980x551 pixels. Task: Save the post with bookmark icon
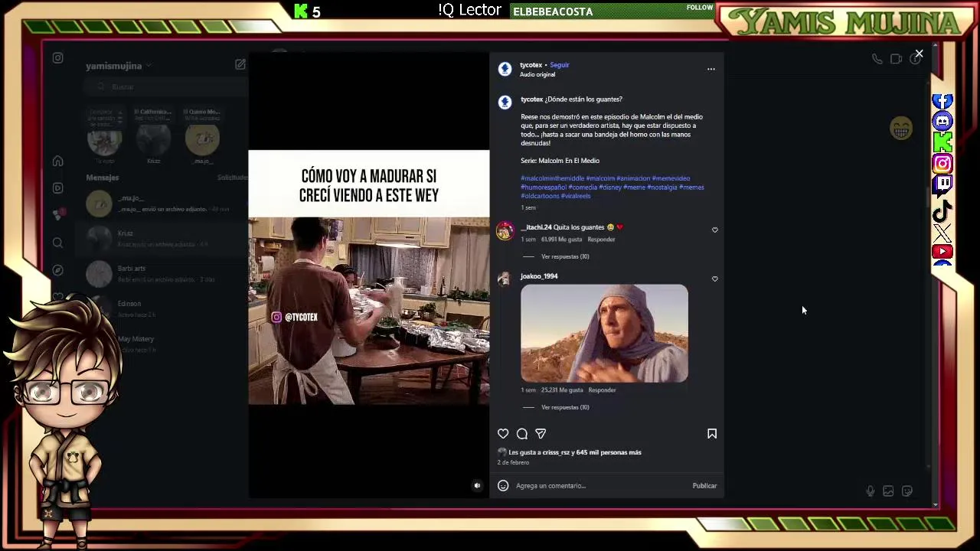(x=712, y=434)
